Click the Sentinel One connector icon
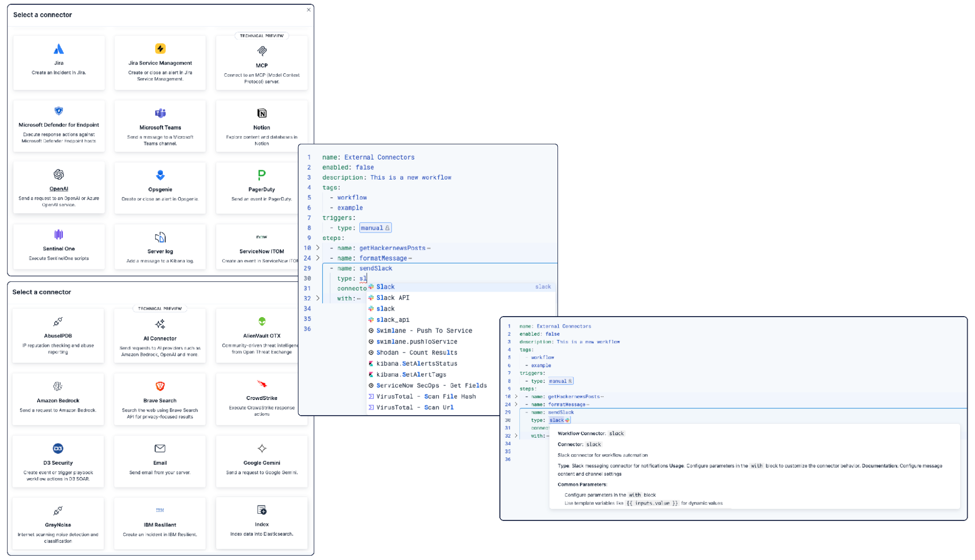This screenshot has width=975, height=560. coord(59,235)
